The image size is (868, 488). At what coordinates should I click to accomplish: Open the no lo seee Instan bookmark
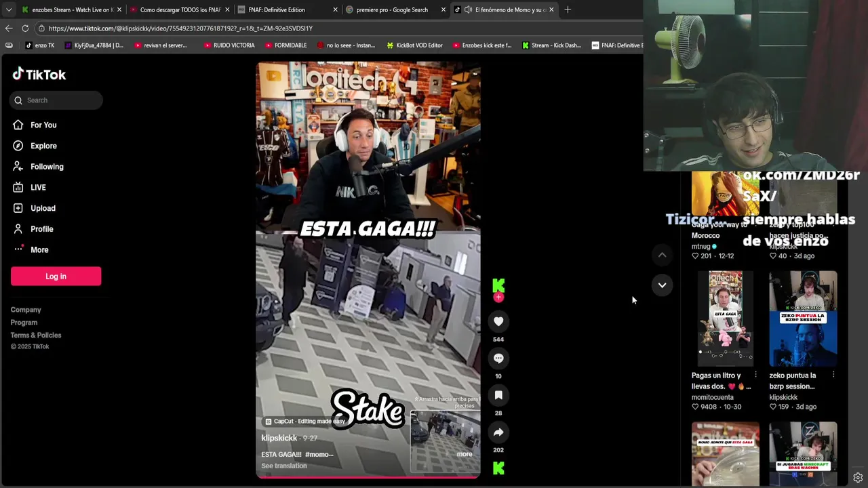click(x=346, y=45)
